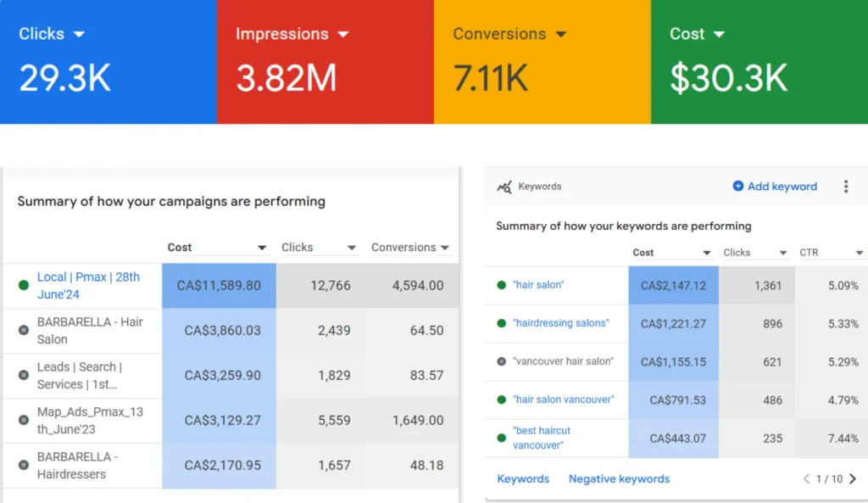Click green status dot beside "hair salon" keyword
This screenshot has height=503, width=868.
(502, 285)
